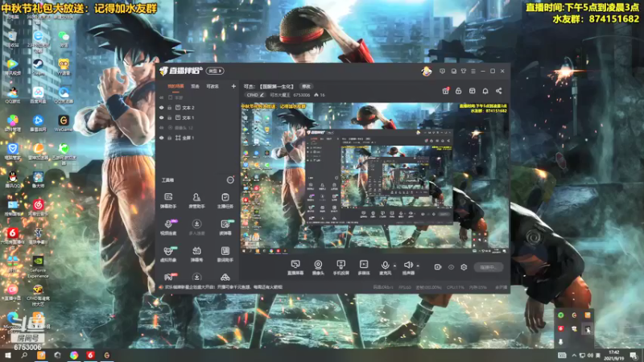
Task: Click the FPS:60 status indicator
Action: 405,287
